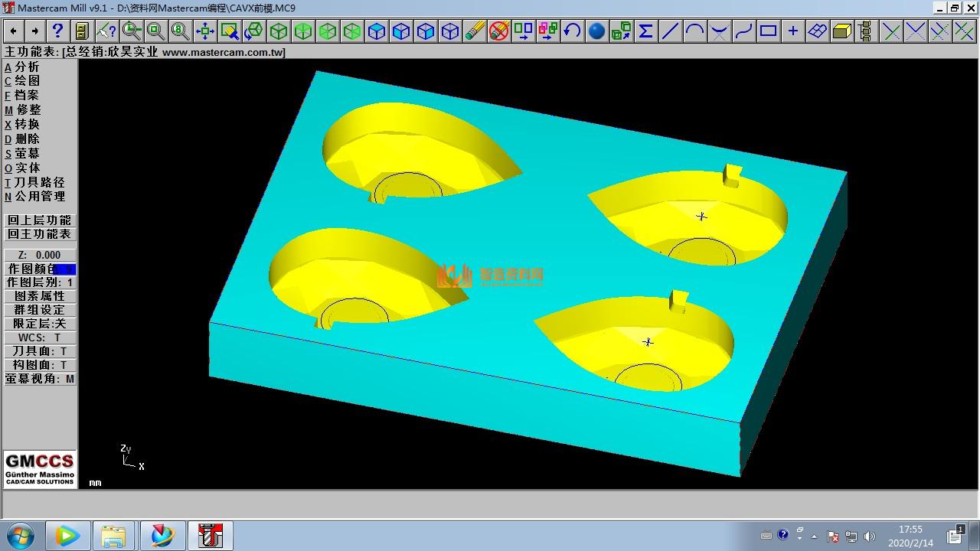The width and height of the screenshot is (980, 551).
Task: Toggle 限定层 layer limit setting
Action: tap(40, 324)
